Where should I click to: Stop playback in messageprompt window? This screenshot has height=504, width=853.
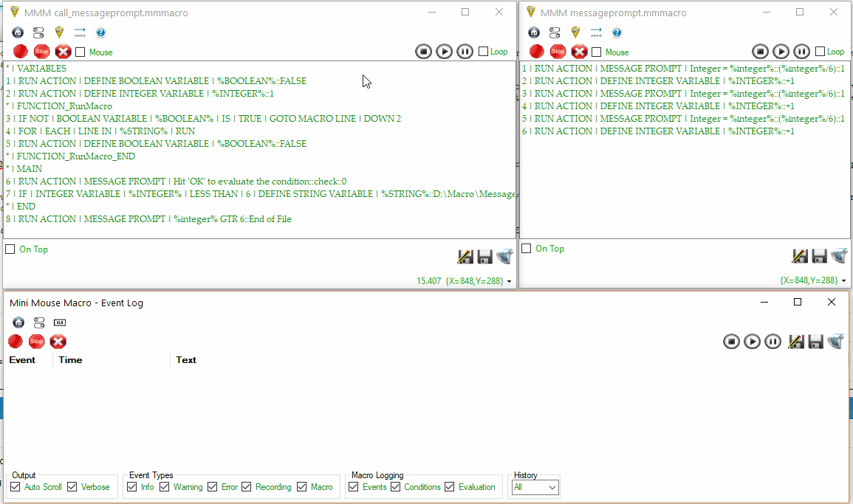coord(760,52)
